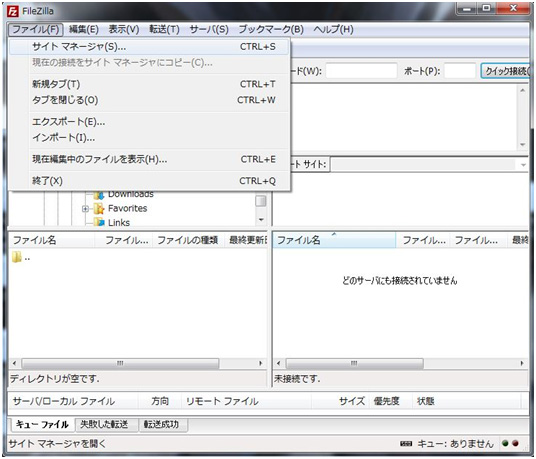Click remote list horizontal scrollbar left arrow

pos(279,363)
